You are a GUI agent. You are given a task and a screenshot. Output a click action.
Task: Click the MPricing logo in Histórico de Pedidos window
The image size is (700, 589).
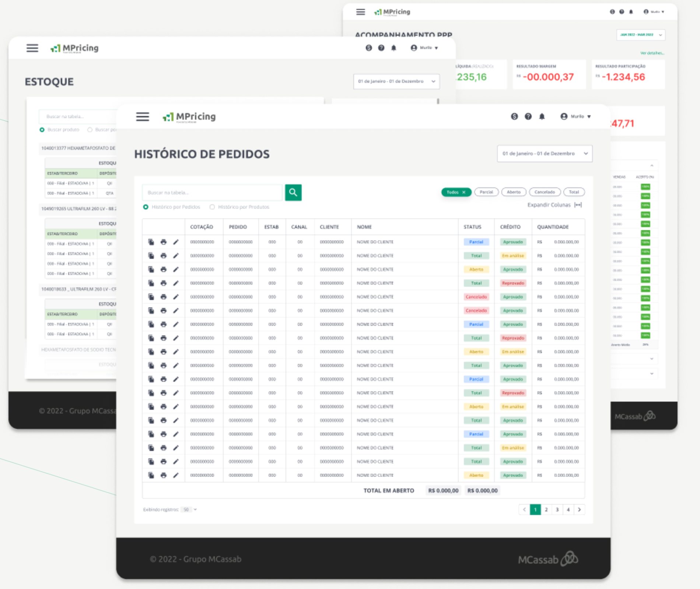point(189,117)
